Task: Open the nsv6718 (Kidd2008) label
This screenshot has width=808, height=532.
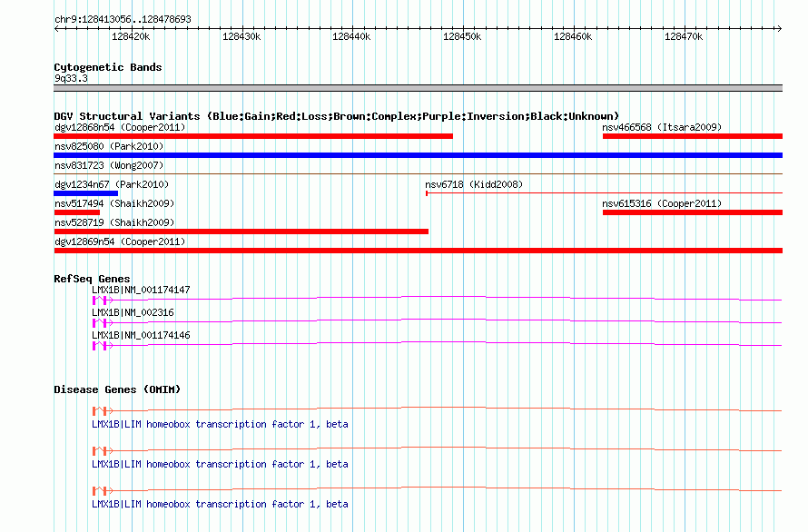Action: point(474,184)
